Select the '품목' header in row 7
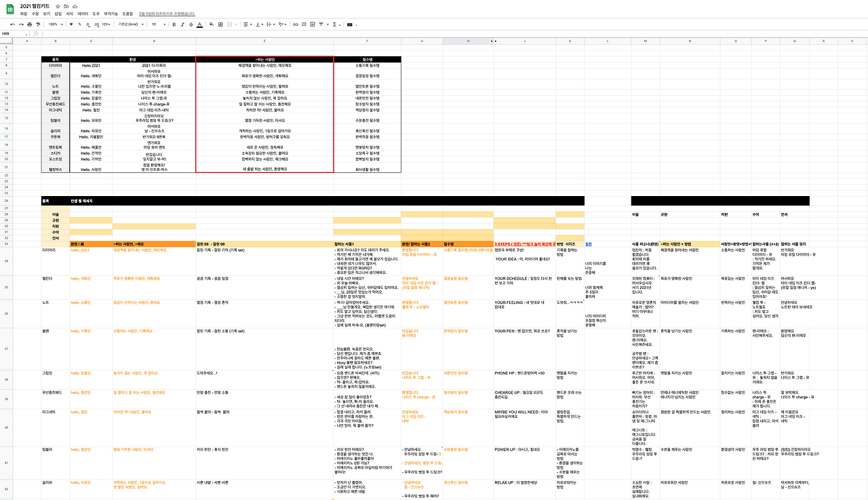 [x=56, y=59]
